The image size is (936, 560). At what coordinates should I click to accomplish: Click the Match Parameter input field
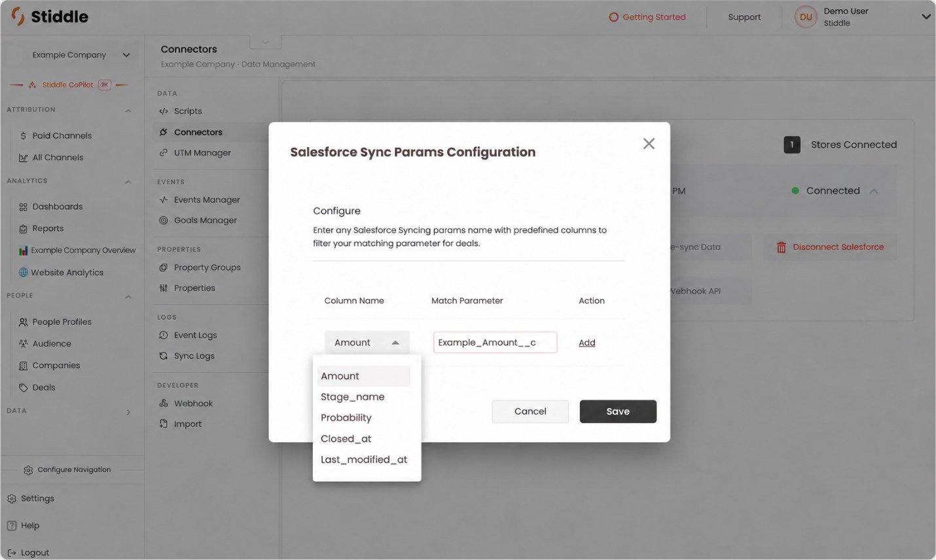(495, 343)
